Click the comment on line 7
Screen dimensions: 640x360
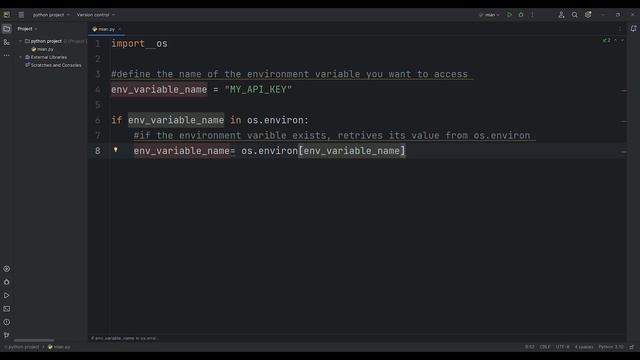[x=332, y=136]
